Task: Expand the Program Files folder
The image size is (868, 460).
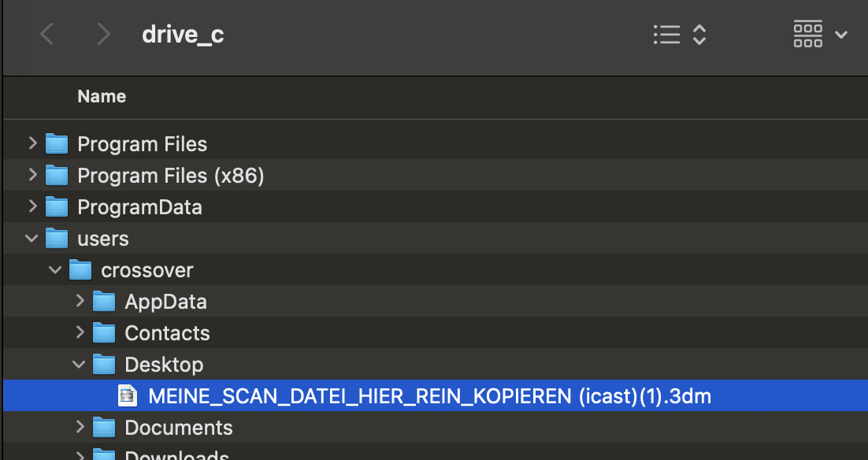Action: click(x=32, y=143)
